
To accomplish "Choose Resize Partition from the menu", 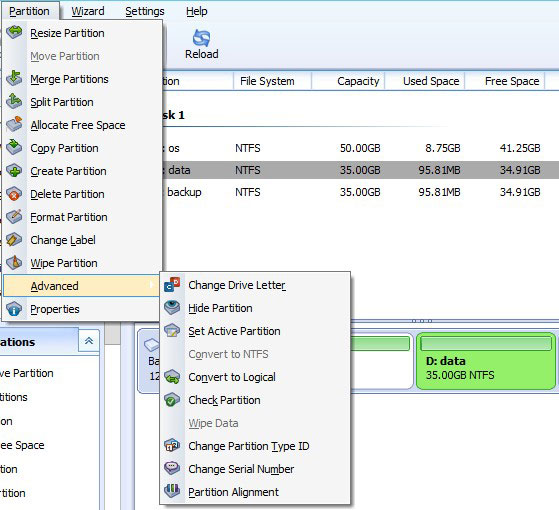I will [83, 33].
